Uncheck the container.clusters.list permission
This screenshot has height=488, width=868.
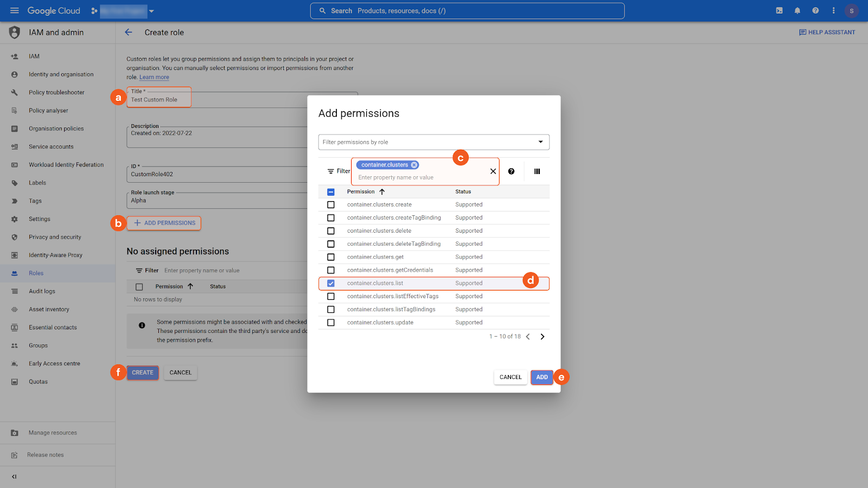point(331,284)
